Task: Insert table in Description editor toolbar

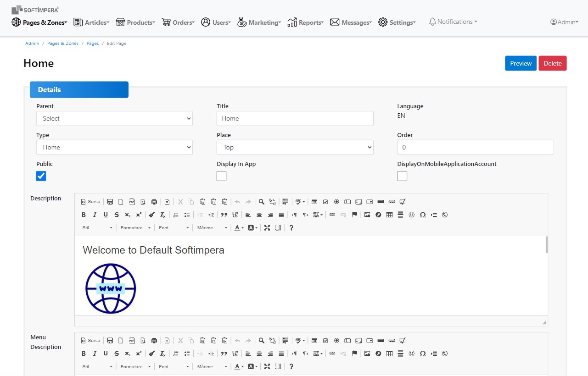Action: point(389,215)
